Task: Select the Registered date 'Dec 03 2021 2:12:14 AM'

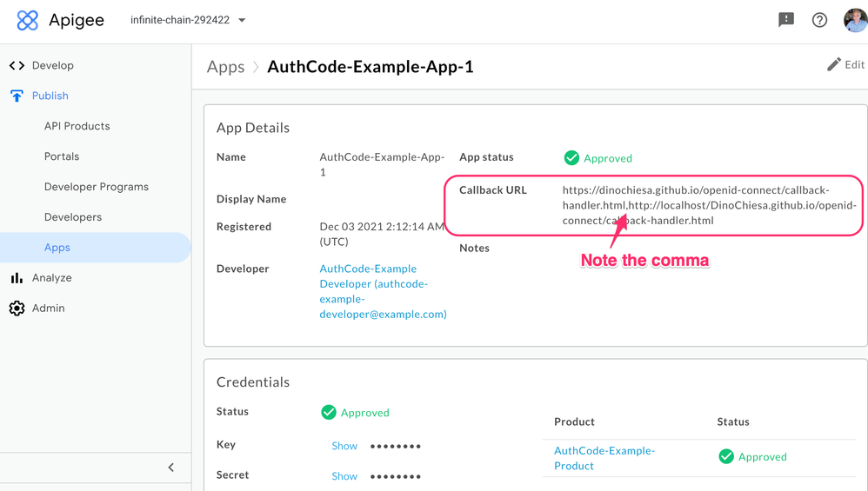Action: [382, 227]
